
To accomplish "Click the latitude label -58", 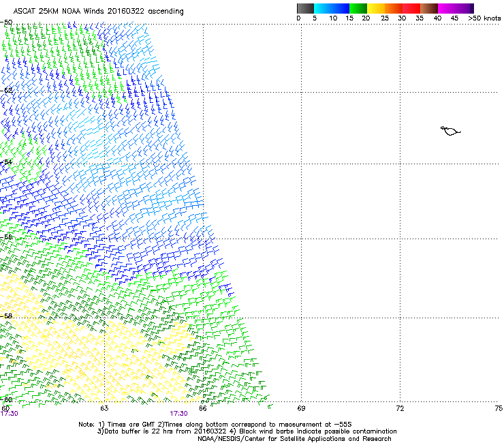I will click(x=6, y=316).
